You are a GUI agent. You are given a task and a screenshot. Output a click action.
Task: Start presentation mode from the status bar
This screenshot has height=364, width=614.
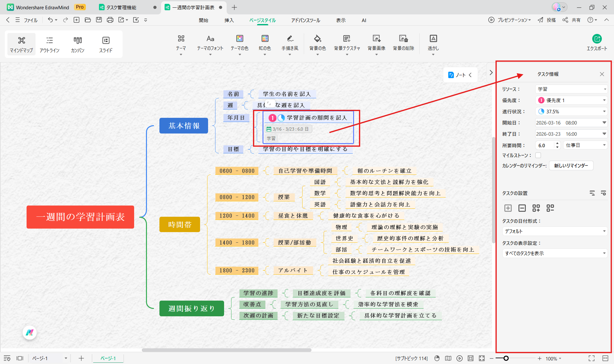460,358
